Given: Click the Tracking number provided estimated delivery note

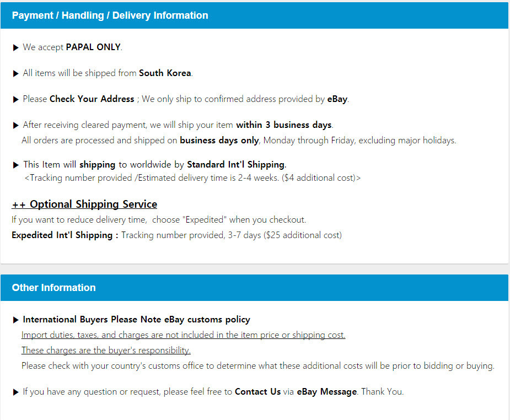Looking at the screenshot, I should point(192,178).
